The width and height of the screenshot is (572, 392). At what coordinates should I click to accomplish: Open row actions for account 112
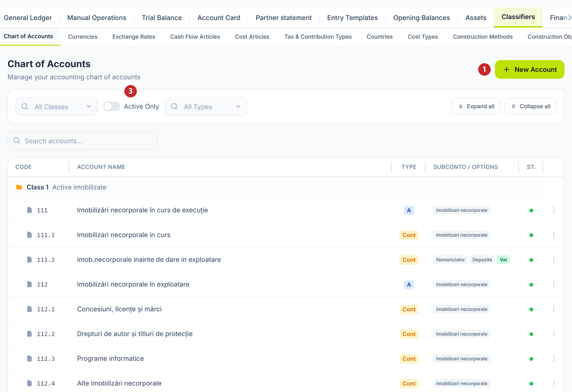[554, 285]
